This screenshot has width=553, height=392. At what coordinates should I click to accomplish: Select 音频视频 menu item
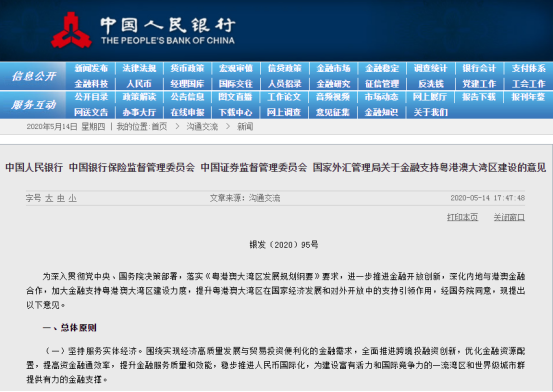coord(333,97)
